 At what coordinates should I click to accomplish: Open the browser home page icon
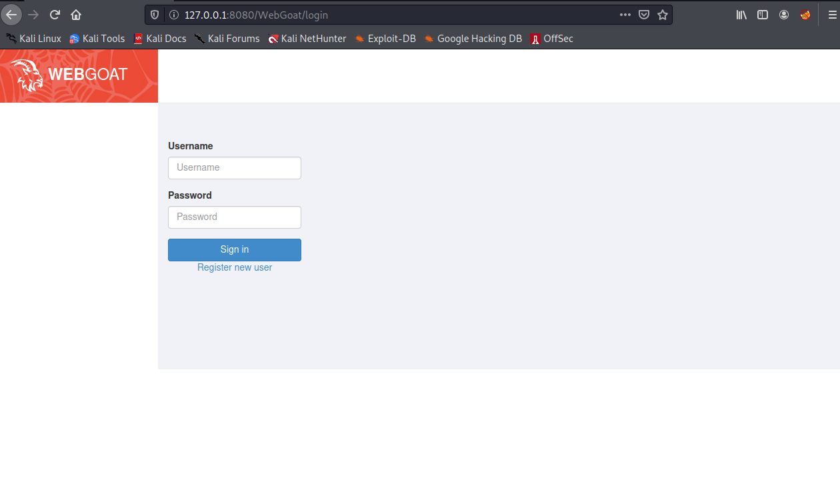[x=76, y=15]
